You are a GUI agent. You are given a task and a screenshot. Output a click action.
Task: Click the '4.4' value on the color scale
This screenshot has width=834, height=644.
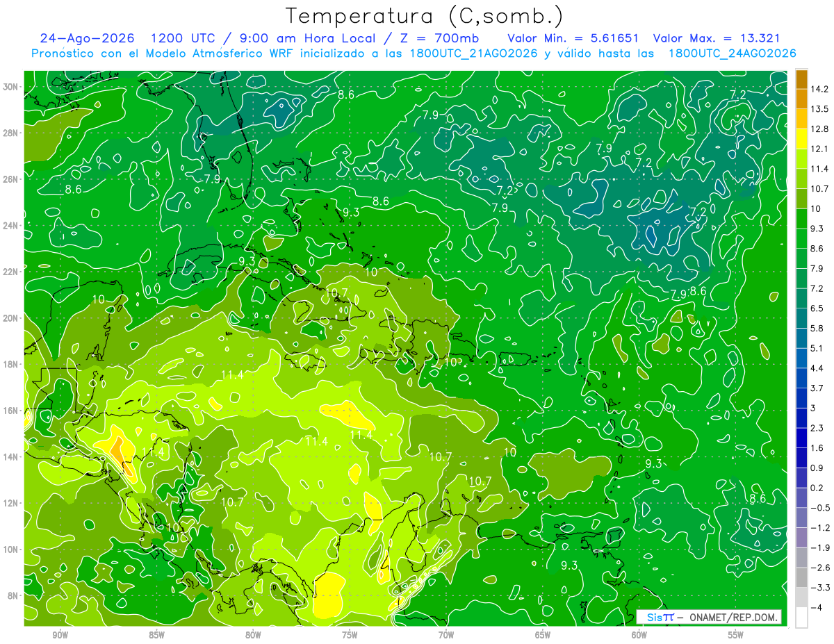tap(817, 368)
